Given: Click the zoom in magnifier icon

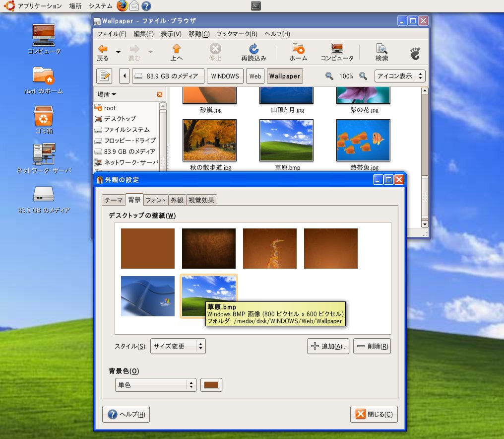Looking at the screenshot, I should [x=363, y=76].
